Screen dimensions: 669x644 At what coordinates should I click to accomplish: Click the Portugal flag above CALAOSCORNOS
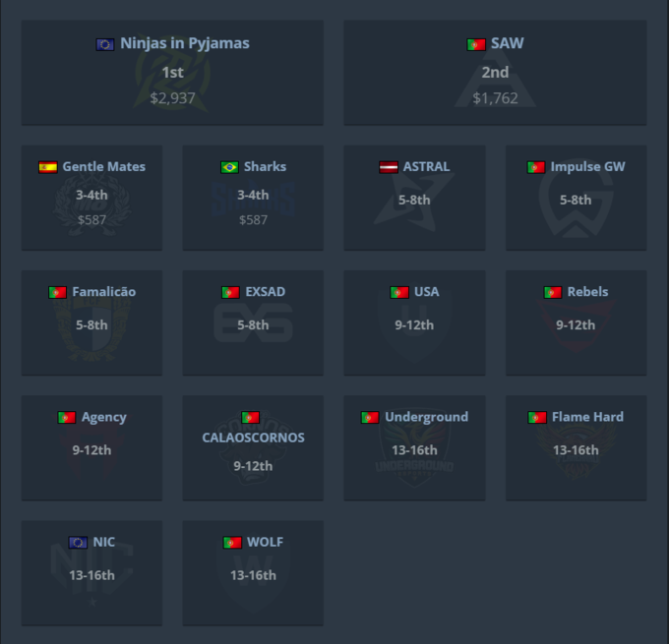click(251, 418)
